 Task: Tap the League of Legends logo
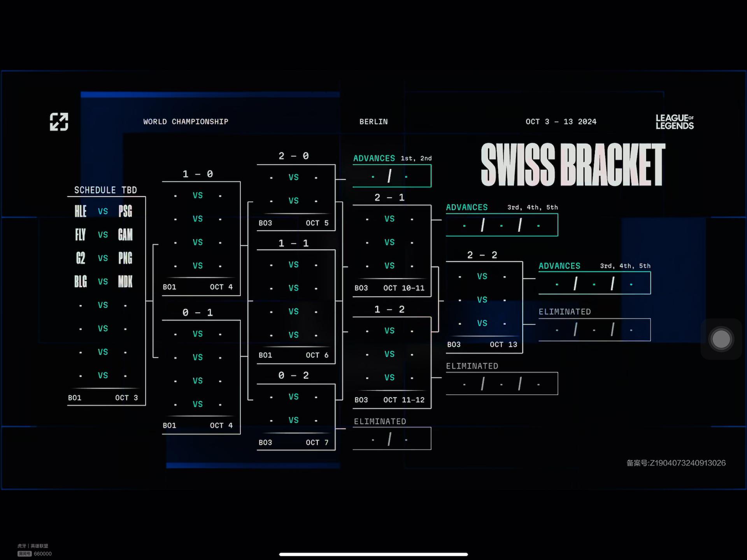tap(675, 122)
